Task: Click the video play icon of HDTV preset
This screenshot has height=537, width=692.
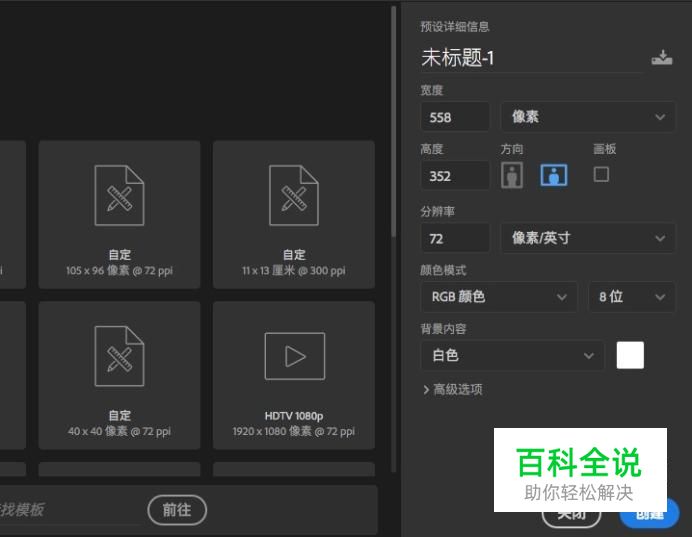Action: [x=295, y=356]
